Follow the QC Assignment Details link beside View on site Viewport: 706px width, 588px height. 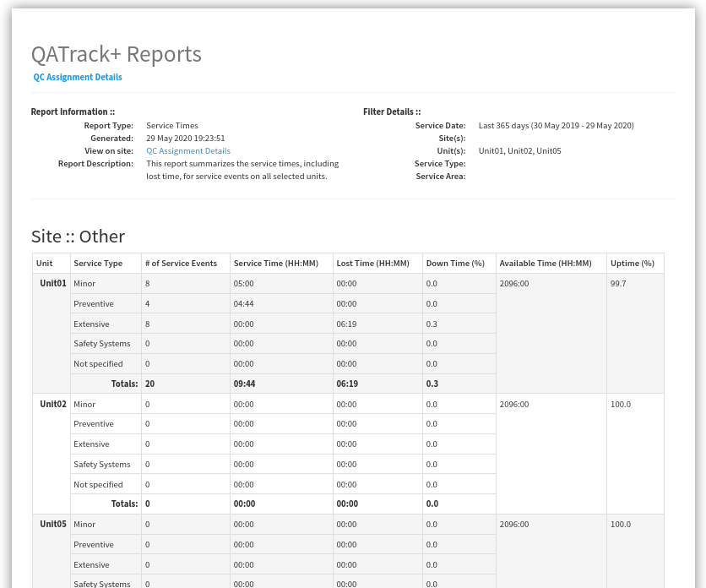[x=188, y=151]
